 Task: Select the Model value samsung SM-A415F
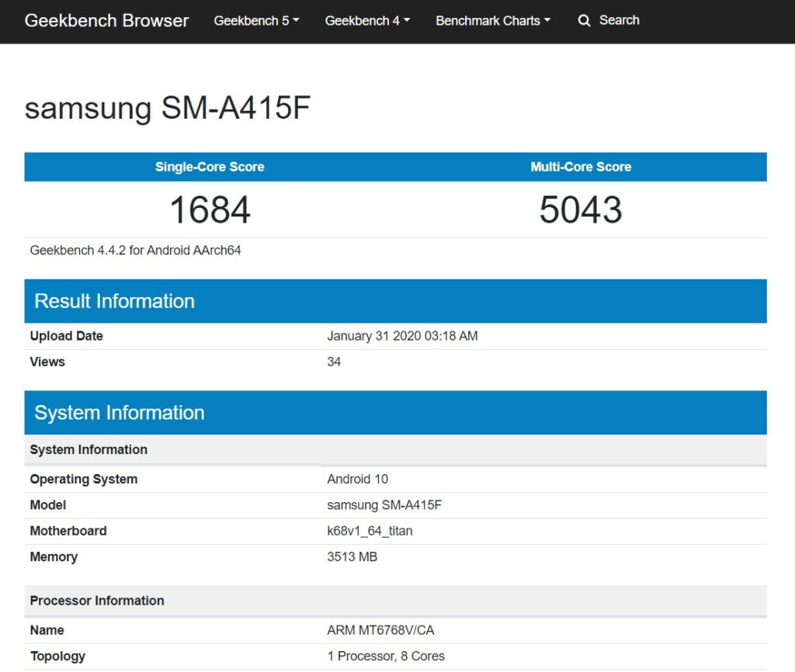coord(384,505)
